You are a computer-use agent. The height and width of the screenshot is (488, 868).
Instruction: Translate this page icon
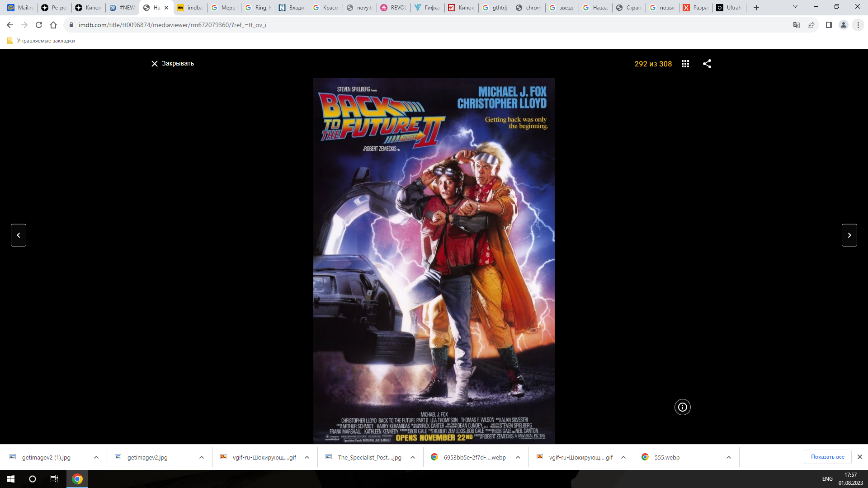tap(797, 25)
